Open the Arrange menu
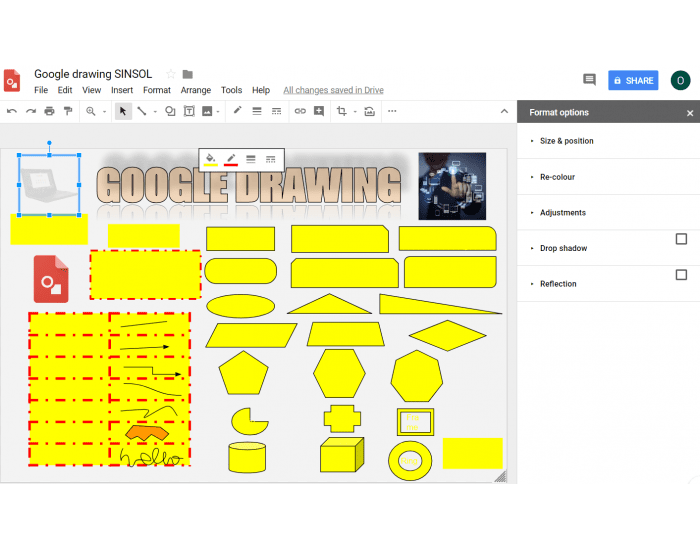The height and width of the screenshot is (550, 700). (196, 90)
